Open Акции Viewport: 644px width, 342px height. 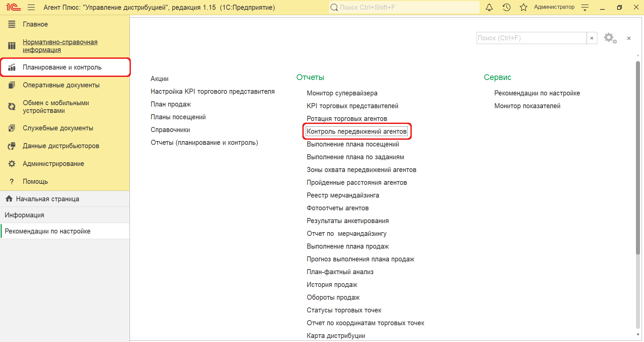click(x=159, y=79)
